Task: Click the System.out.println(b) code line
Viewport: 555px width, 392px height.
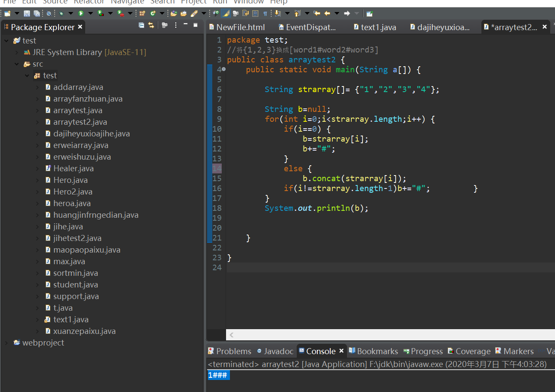Action: pos(317,208)
